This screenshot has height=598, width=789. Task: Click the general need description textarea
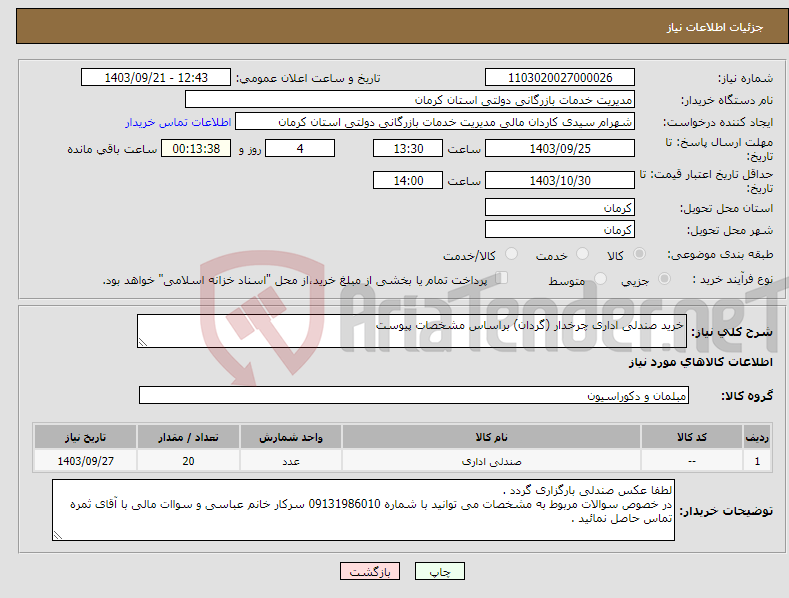click(x=412, y=331)
